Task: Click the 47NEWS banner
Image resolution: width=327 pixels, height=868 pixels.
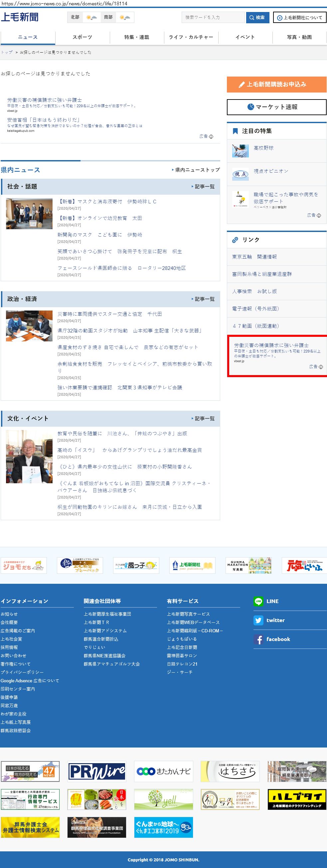Action: coord(30,771)
